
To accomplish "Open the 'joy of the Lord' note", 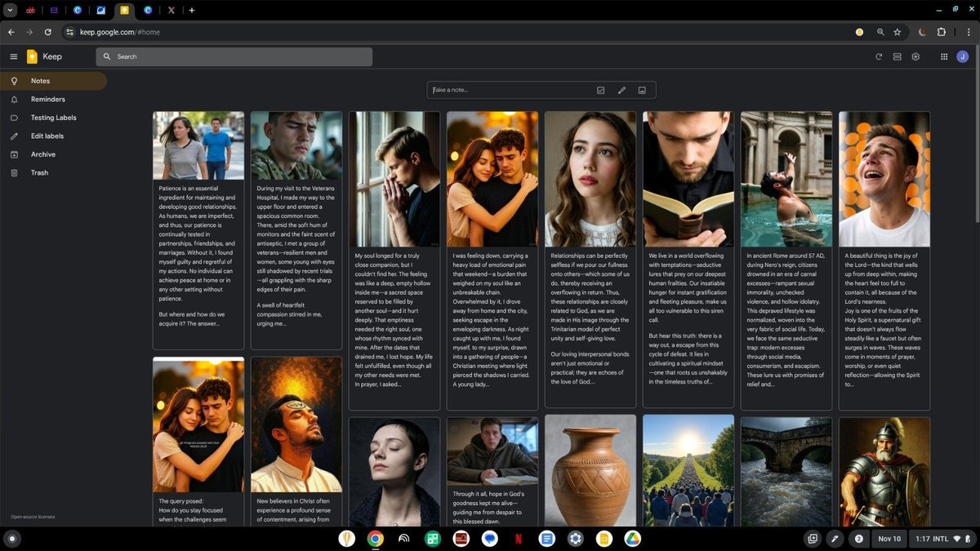I will (884, 260).
